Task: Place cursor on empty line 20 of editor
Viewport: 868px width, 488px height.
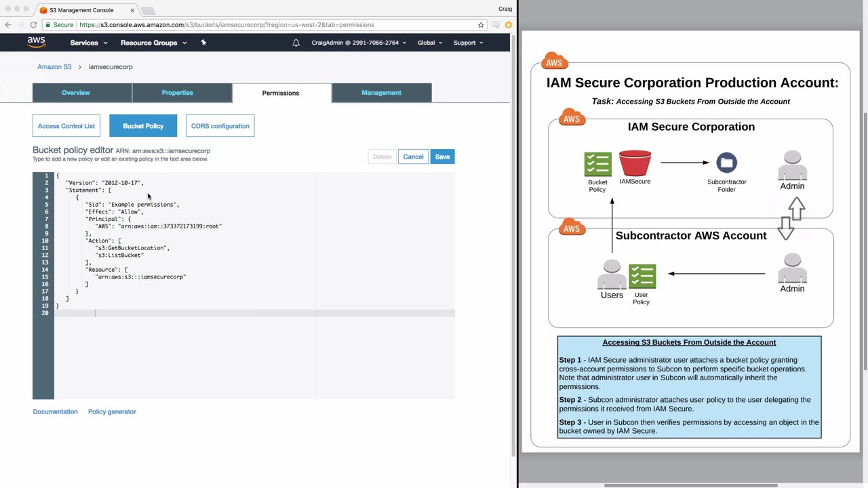Action: point(254,313)
